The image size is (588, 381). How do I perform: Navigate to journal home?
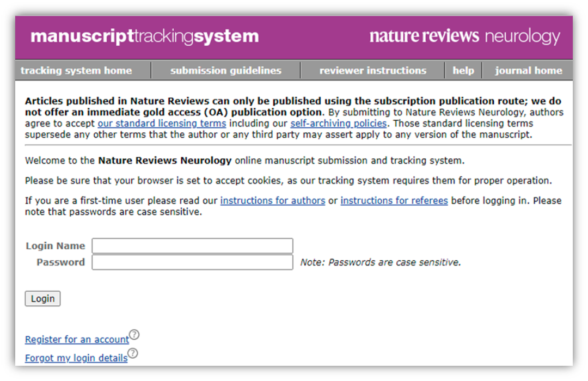click(528, 71)
